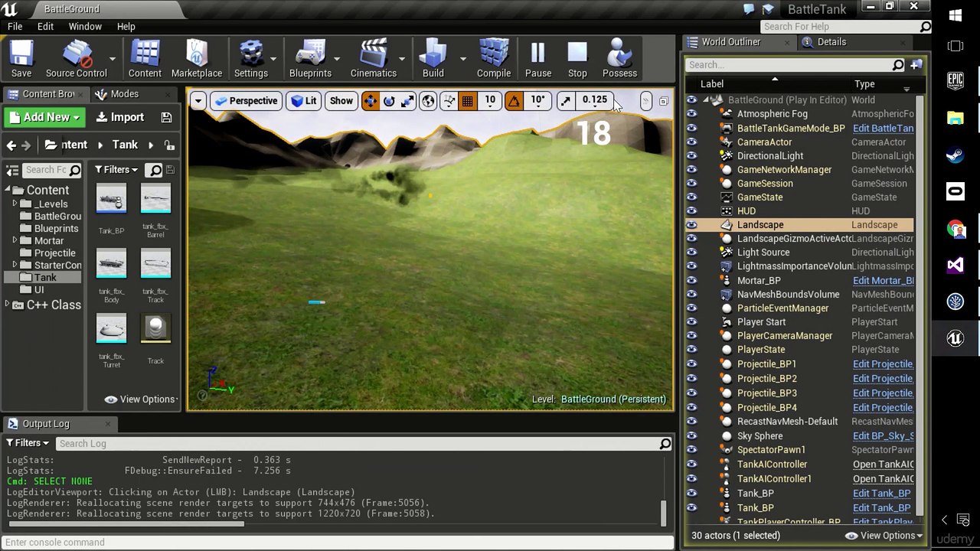Open viewport options dropdown arrow

[x=198, y=101]
